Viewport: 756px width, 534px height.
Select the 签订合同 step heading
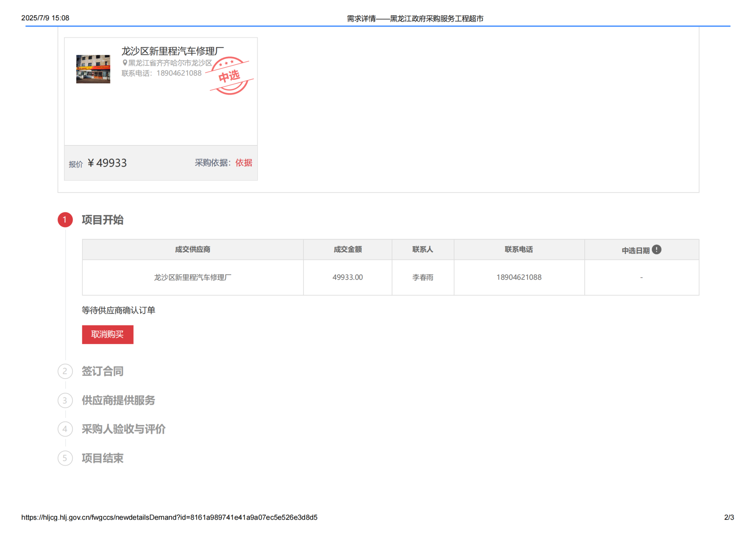[103, 371]
